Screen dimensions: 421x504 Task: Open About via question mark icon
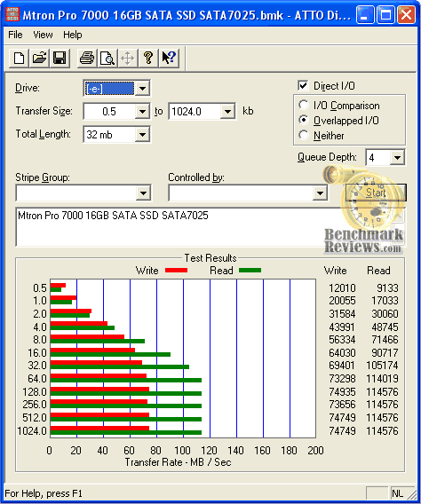[x=148, y=59]
